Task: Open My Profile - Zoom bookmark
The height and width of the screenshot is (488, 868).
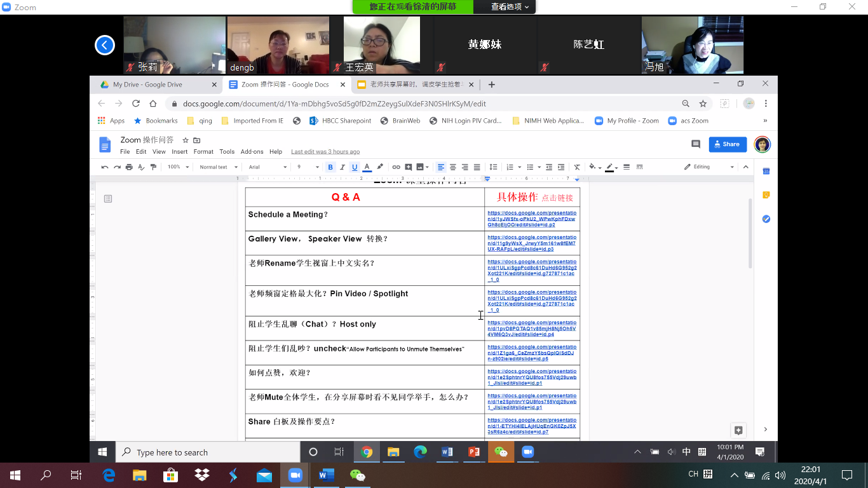Action: pos(627,121)
